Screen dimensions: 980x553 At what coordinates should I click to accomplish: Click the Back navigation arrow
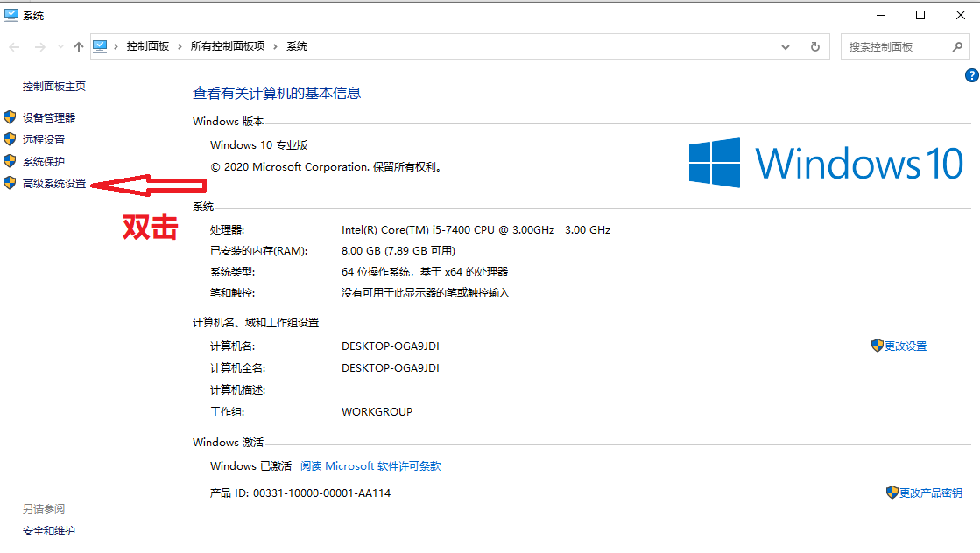[x=14, y=46]
